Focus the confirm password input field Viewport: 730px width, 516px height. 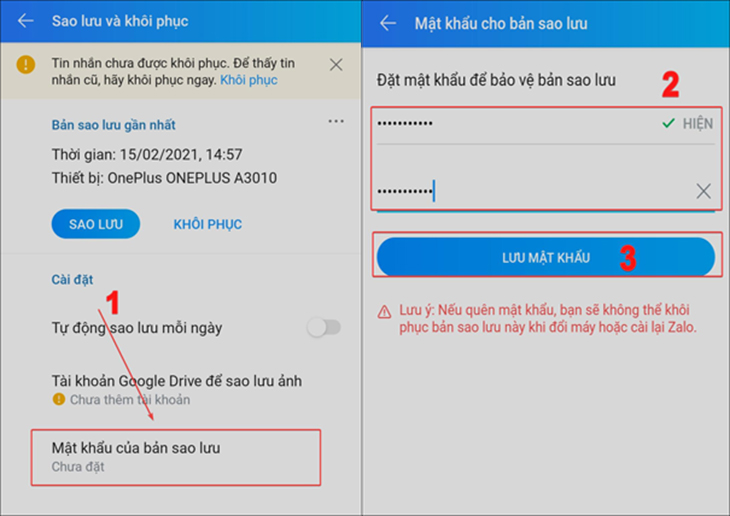[x=535, y=191]
